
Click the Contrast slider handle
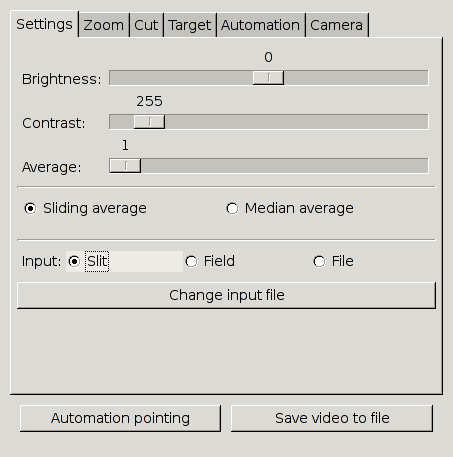(149, 122)
